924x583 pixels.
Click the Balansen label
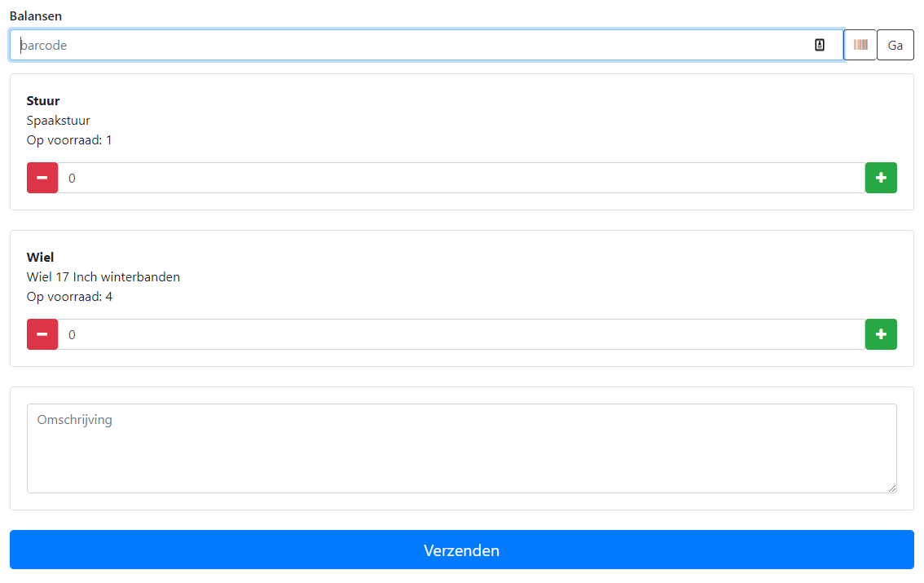click(x=36, y=16)
